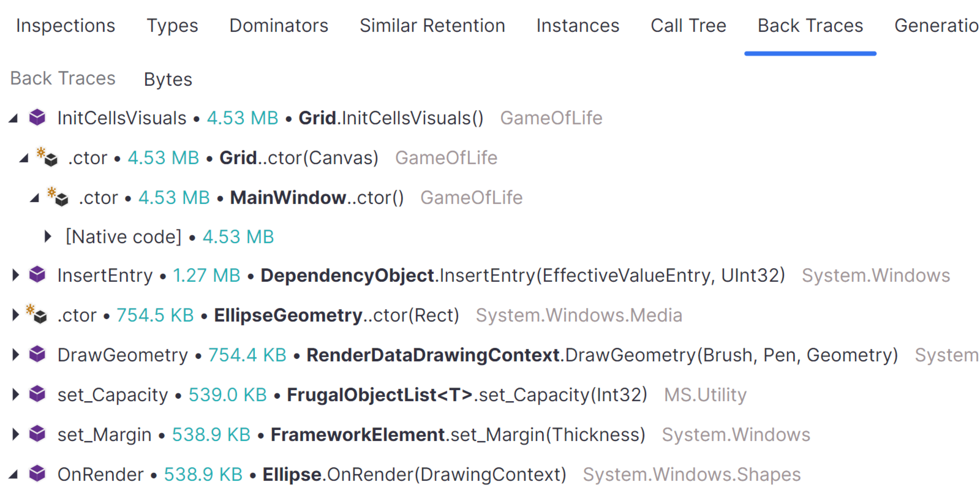Collapse the InitCellsVisuals tree node
This screenshot has height=490, width=980.
(14, 119)
